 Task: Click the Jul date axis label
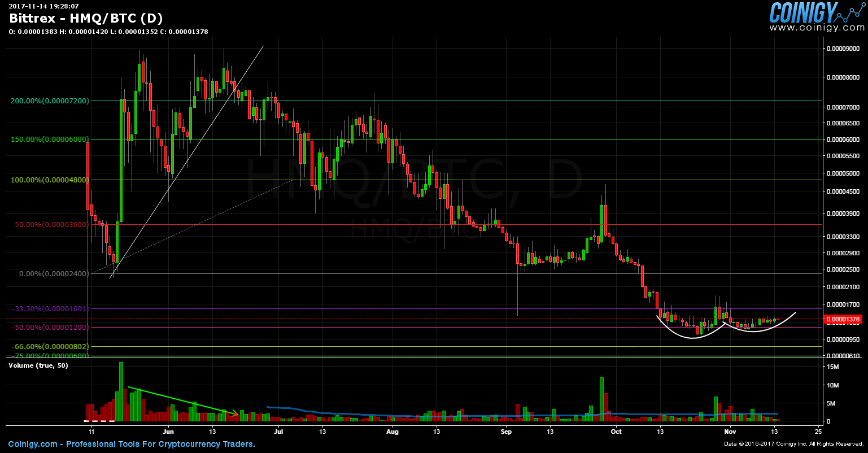(x=278, y=432)
